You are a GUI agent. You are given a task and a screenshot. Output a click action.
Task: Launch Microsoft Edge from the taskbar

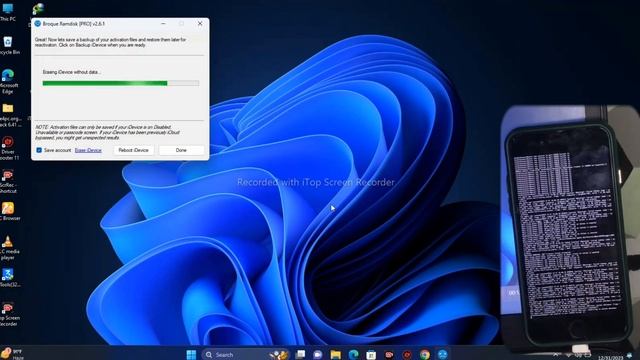click(353, 354)
